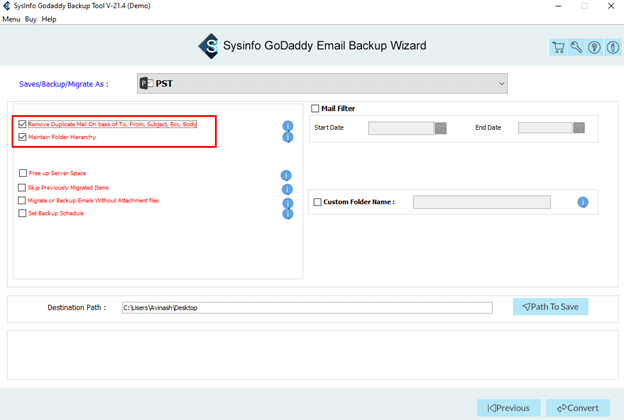Check Migrate or Backup Emails Without Attachment files
The width and height of the screenshot is (624, 420).
pyautogui.click(x=22, y=200)
